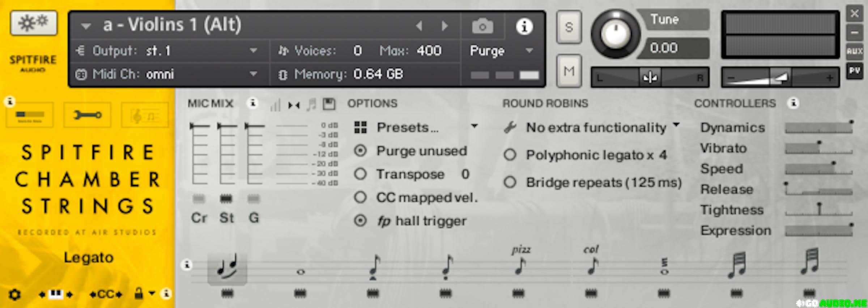Open the Midi Ch omni menu
The width and height of the screenshot is (868, 308).
point(254,74)
